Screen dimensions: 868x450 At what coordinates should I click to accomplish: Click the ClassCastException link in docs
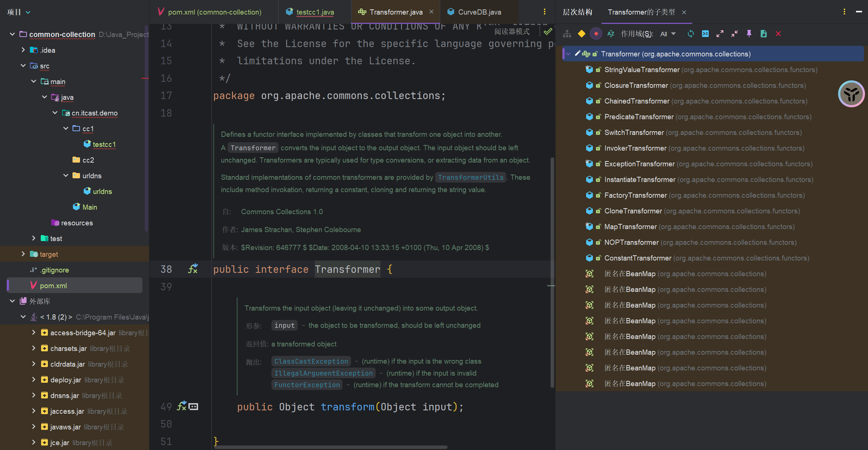[311, 361]
